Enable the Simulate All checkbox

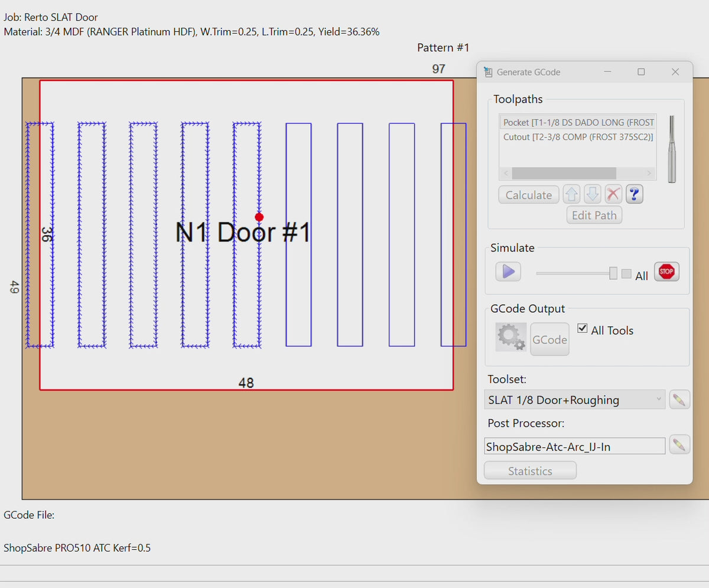pos(626,274)
